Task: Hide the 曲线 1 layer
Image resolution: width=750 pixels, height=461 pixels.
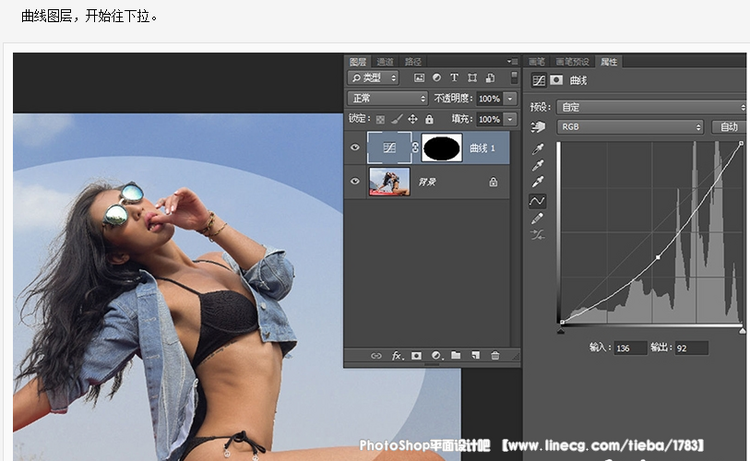Action: coord(355,147)
